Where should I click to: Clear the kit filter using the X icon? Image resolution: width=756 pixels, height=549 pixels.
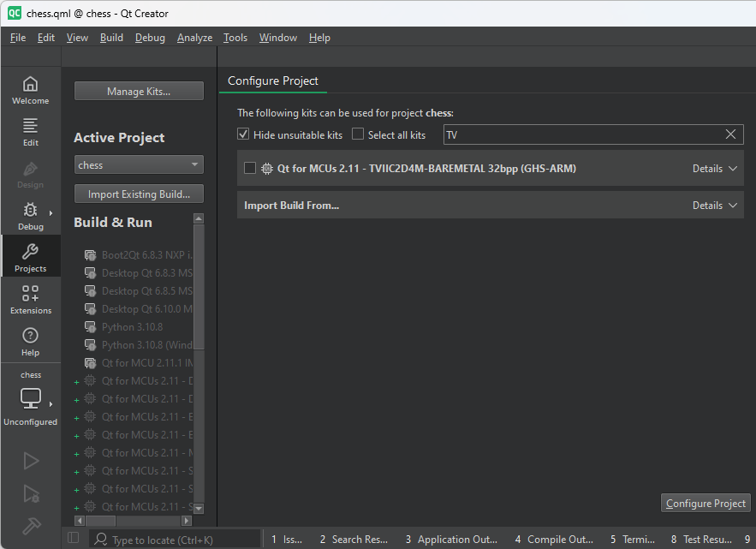[730, 134]
